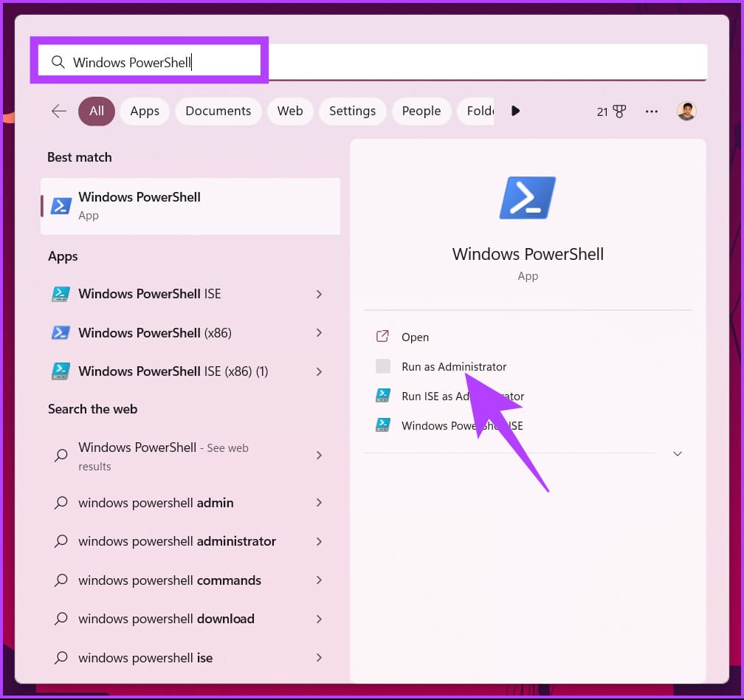Expand the PowerShell ISE (x86) (1) chevron
744x700 pixels.
tap(319, 371)
